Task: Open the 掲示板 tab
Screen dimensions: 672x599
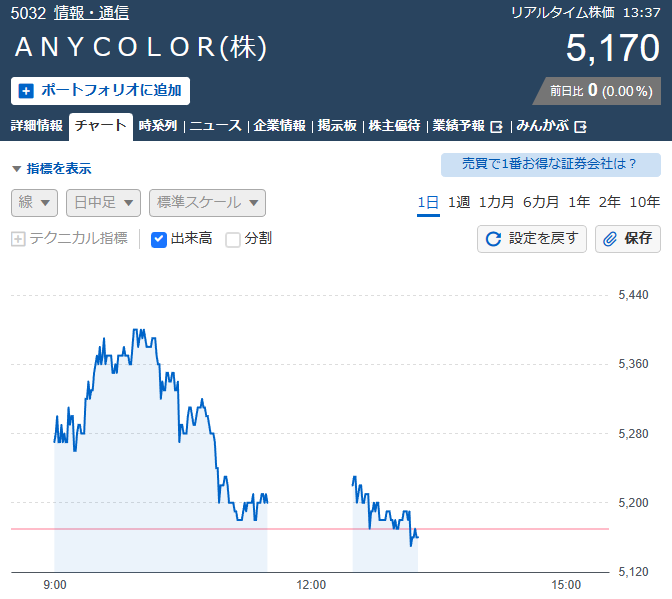Action: coord(337,126)
